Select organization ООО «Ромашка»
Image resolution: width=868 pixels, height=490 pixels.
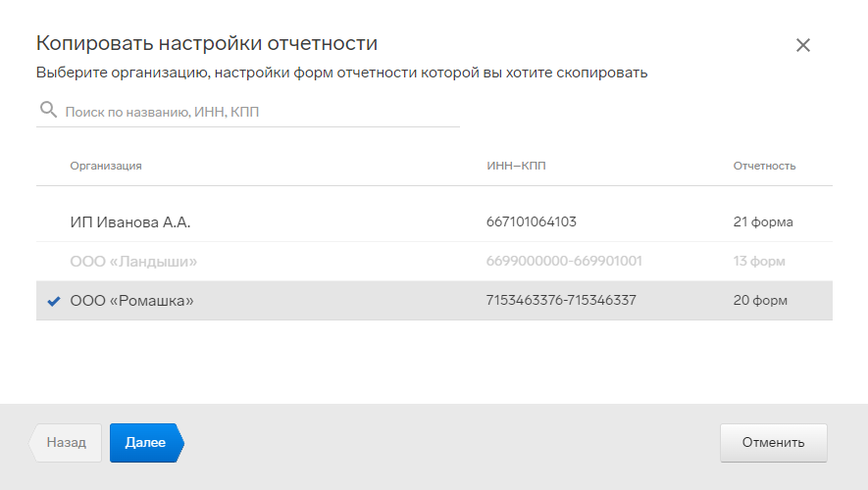(x=434, y=300)
